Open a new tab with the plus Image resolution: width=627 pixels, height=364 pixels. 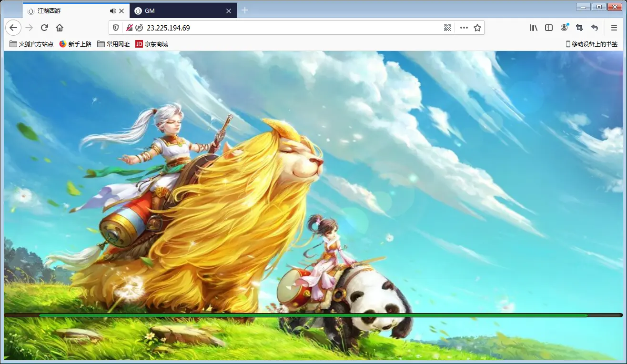click(245, 10)
